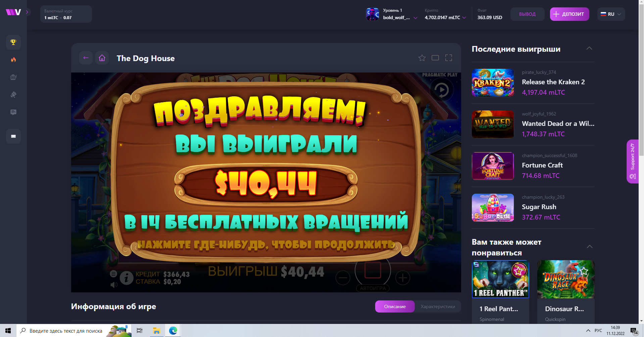Switch to the Характеристики tab
The height and width of the screenshot is (337, 644).
438,306
